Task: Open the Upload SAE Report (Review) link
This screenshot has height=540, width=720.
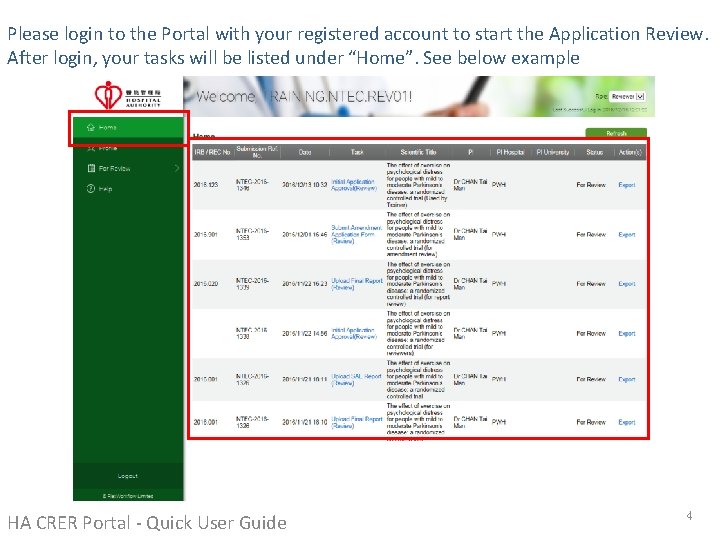Action: [x=356, y=379]
